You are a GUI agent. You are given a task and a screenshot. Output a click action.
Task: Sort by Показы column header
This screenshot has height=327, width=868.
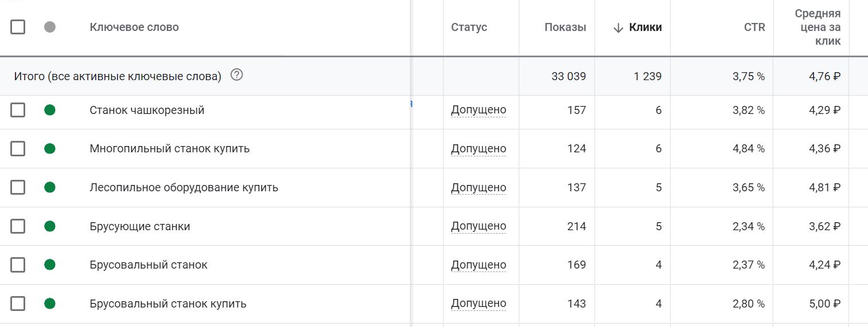pos(565,27)
